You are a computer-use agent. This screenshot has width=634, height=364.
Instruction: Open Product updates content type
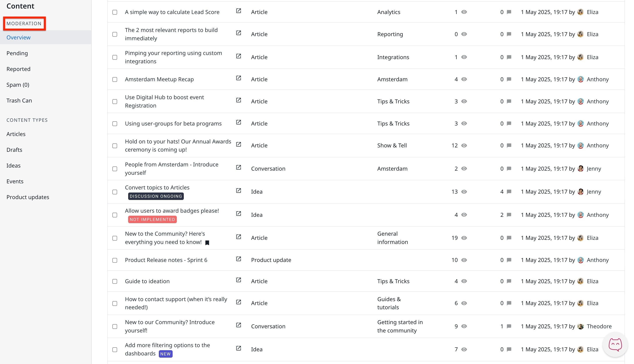pyautogui.click(x=28, y=197)
